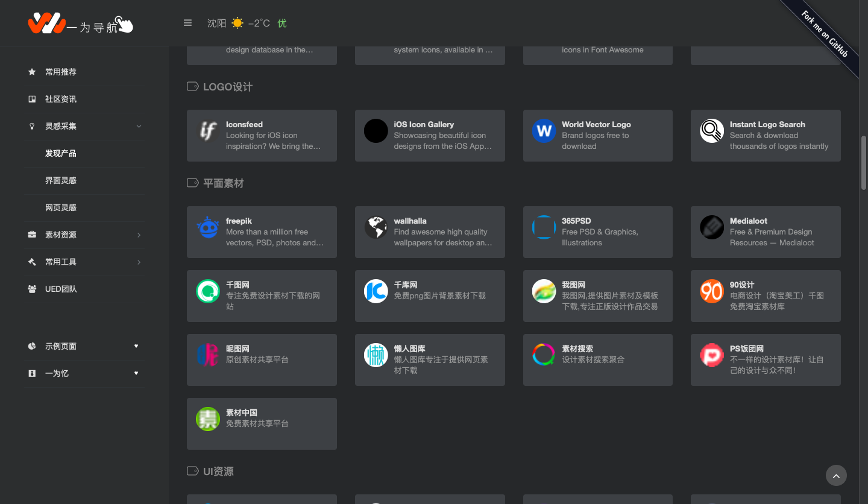This screenshot has height=504, width=868.
Task: Click the Instant Logo Search magnifier icon
Action: (x=712, y=131)
